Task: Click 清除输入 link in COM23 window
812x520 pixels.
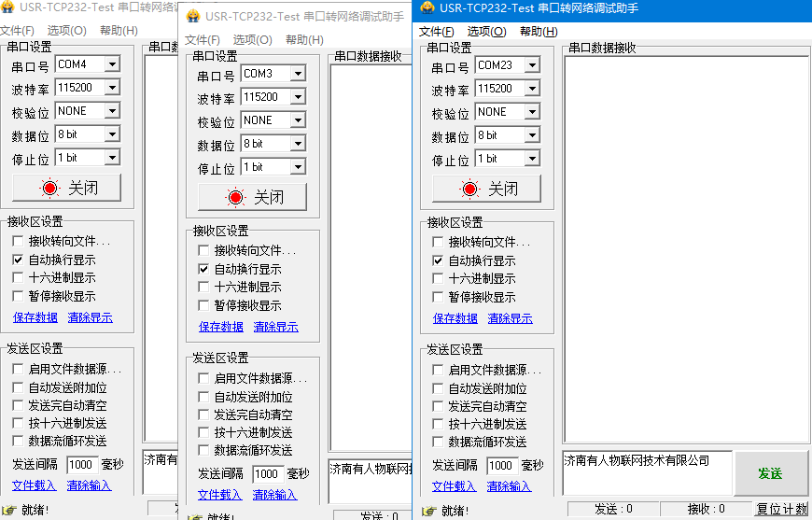Action: (509, 486)
